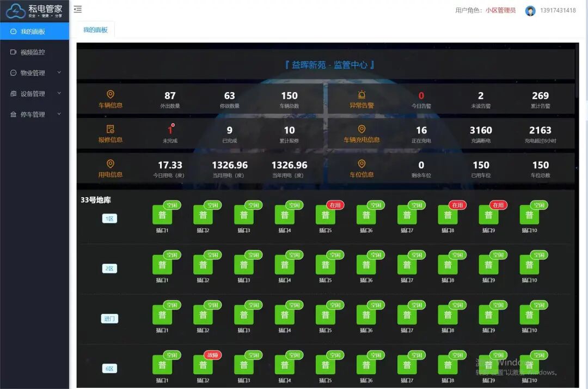Viewport: 588px width, 389px height.
Task: Click 6区 插口2 故障 status badge
Action: coord(213,355)
